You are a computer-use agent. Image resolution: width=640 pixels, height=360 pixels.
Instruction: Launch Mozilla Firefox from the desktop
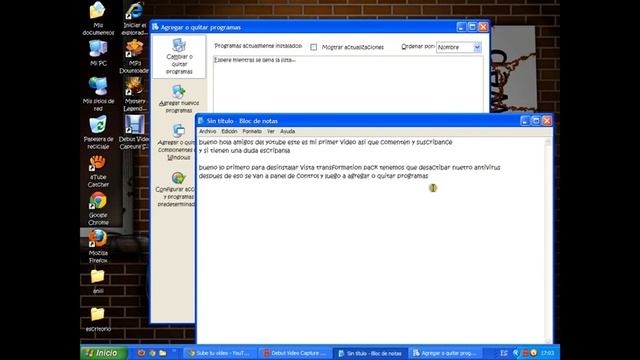tap(98, 246)
